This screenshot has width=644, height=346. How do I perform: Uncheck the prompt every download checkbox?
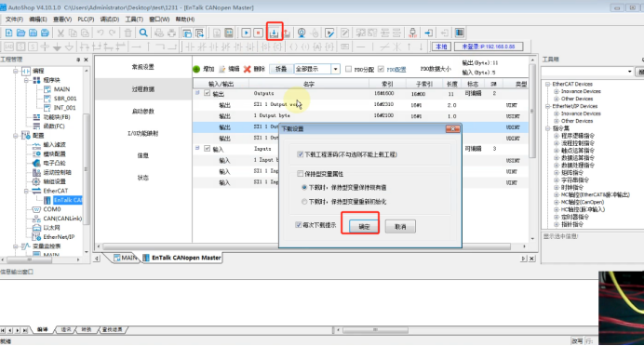click(299, 225)
